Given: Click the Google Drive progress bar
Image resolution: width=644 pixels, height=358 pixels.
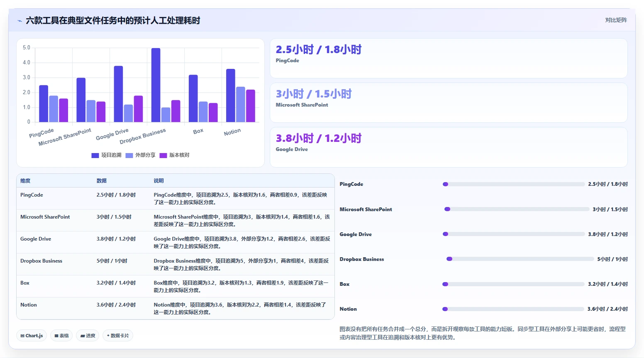Looking at the screenshot, I should [514, 234].
